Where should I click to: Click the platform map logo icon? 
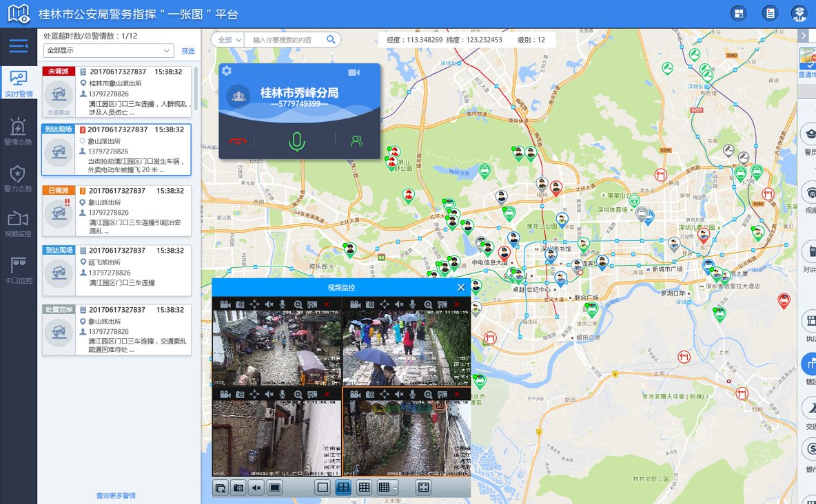19,14
